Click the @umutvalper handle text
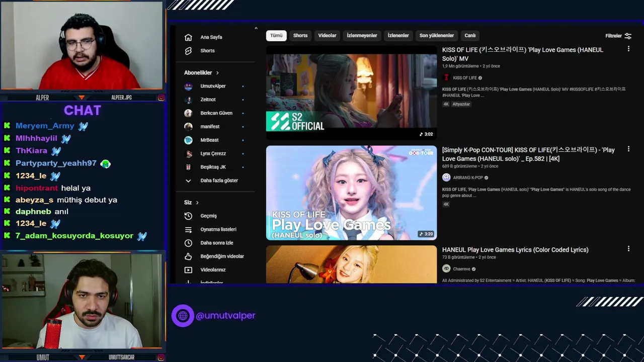Image resolution: width=644 pixels, height=362 pixels. [x=225, y=316]
